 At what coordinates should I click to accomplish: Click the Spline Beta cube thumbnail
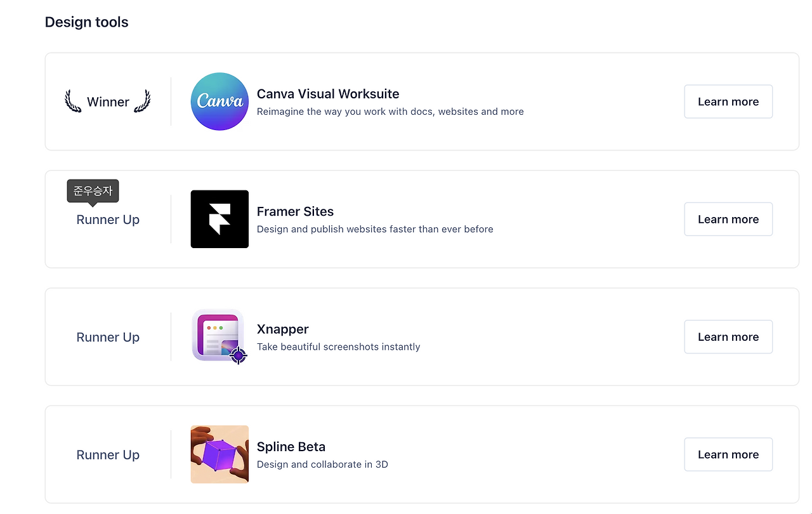[219, 454]
